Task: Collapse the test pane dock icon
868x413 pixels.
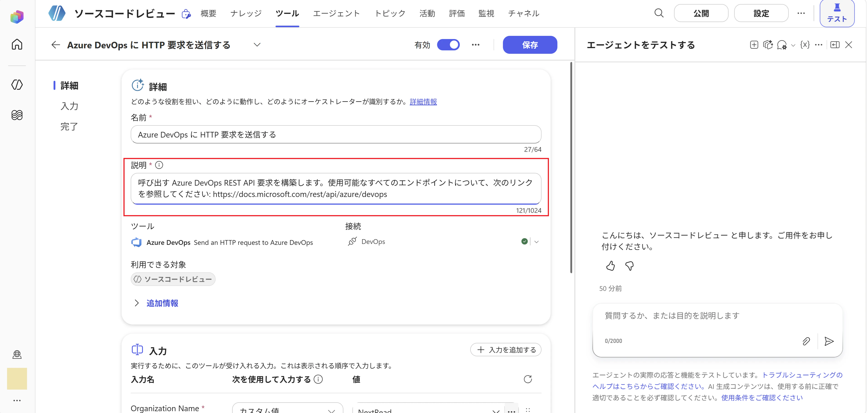Action: point(835,45)
